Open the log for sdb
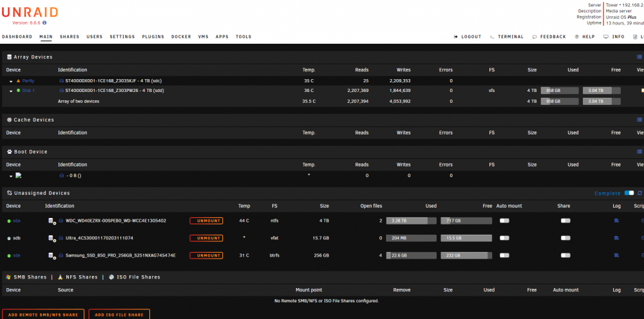 616,238
